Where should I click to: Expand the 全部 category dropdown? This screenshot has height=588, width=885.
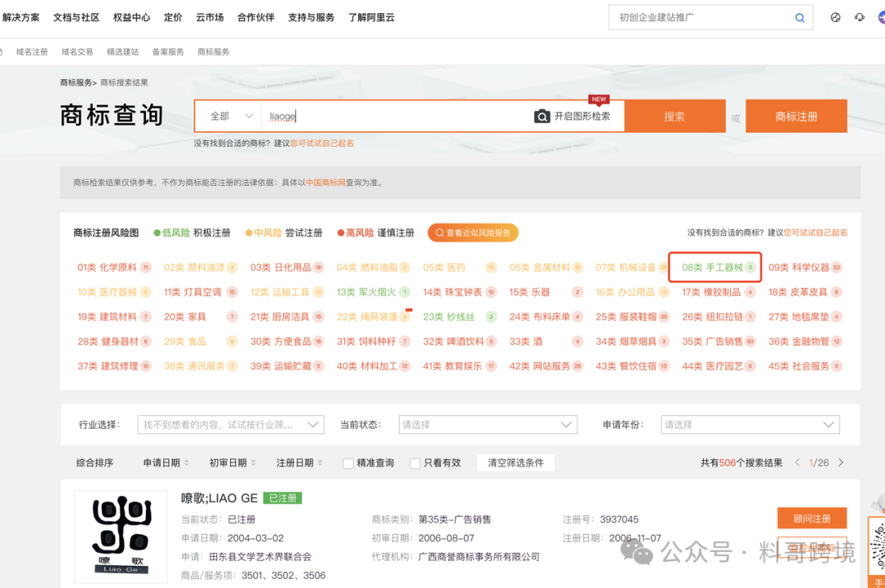[230, 116]
